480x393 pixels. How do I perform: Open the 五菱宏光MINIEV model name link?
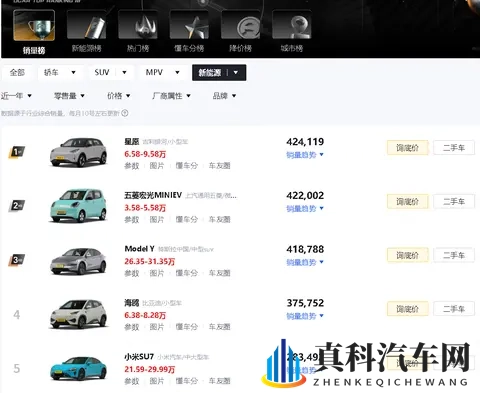coord(153,195)
